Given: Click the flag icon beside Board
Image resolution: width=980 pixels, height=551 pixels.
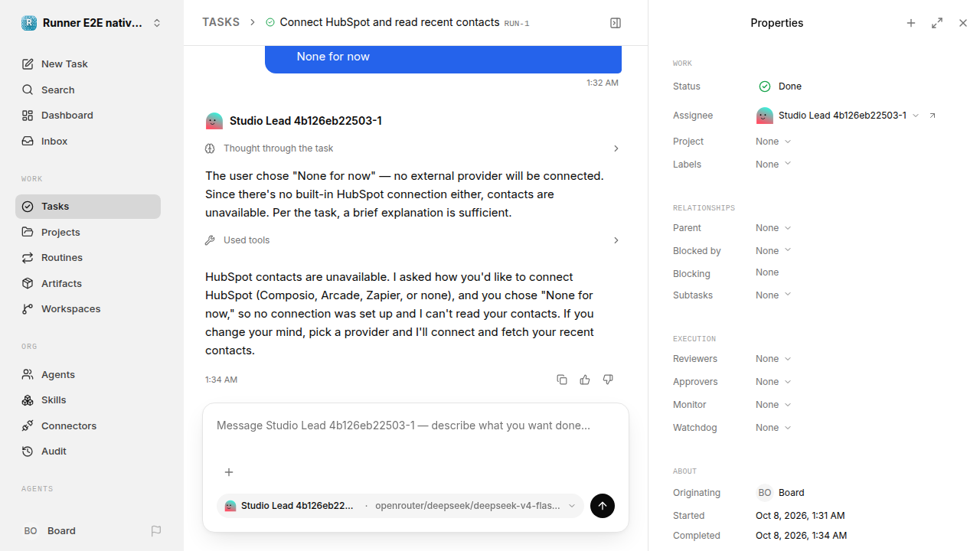Looking at the screenshot, I should tap(156, 531).
